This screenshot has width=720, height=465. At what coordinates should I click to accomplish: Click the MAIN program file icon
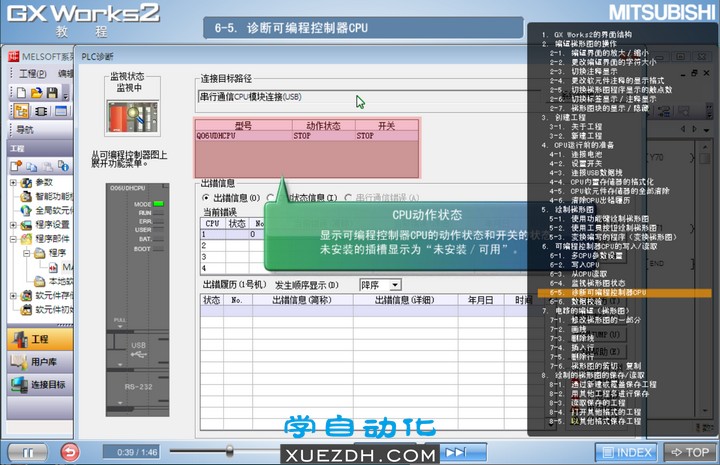53,267
